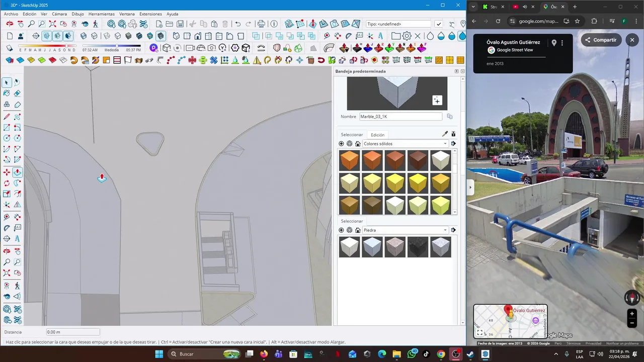Pick the Paint Bucket tool
The height and width of the screenshot is (362, 644).
coord(7,93)
